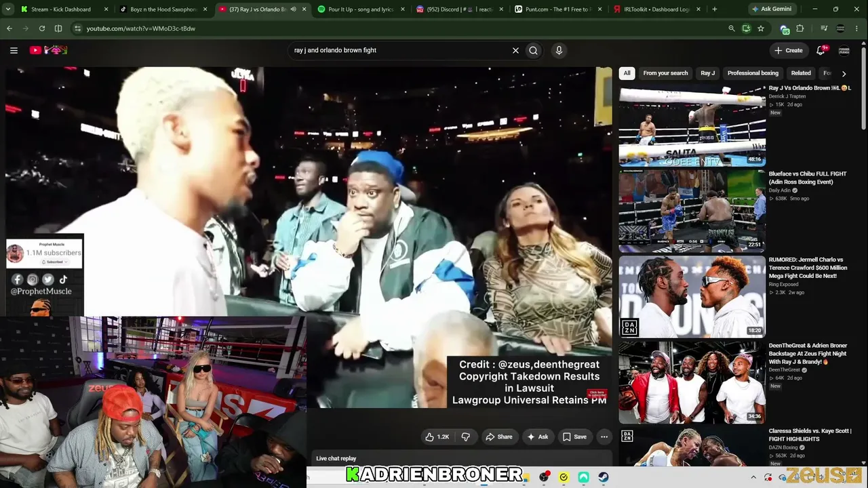868x488 pixels.
Task: Open more actions three-dot menu
Action: coord(604,437)
